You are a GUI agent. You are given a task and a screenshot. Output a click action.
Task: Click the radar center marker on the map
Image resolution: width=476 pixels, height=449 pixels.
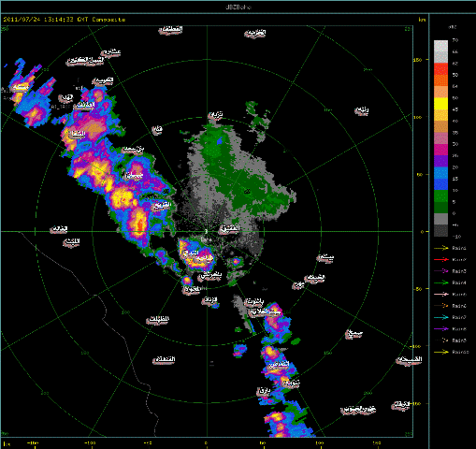click(x=206, y=232)
